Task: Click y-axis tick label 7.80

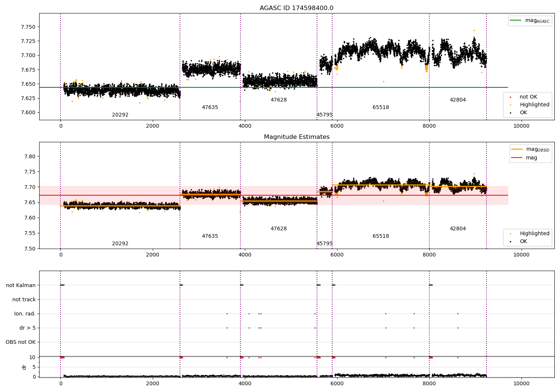Action: (x=30, y=157)
